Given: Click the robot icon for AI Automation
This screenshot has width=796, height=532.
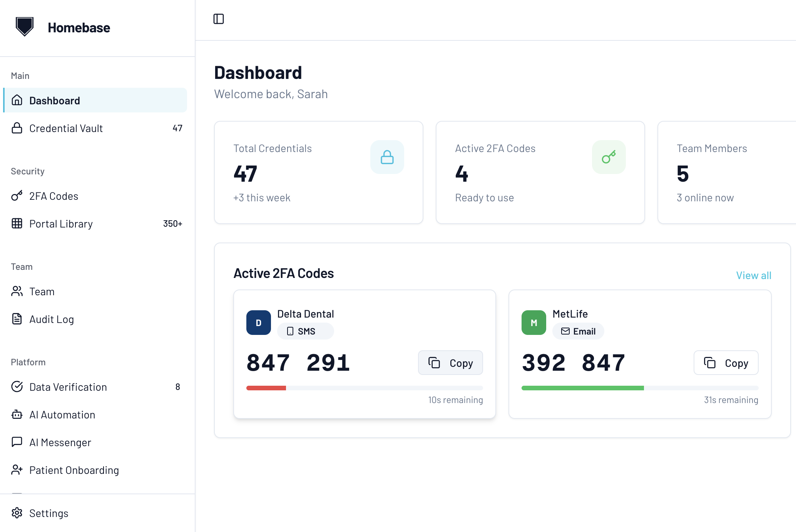Looking at the screenshot, I should [17, 415].
